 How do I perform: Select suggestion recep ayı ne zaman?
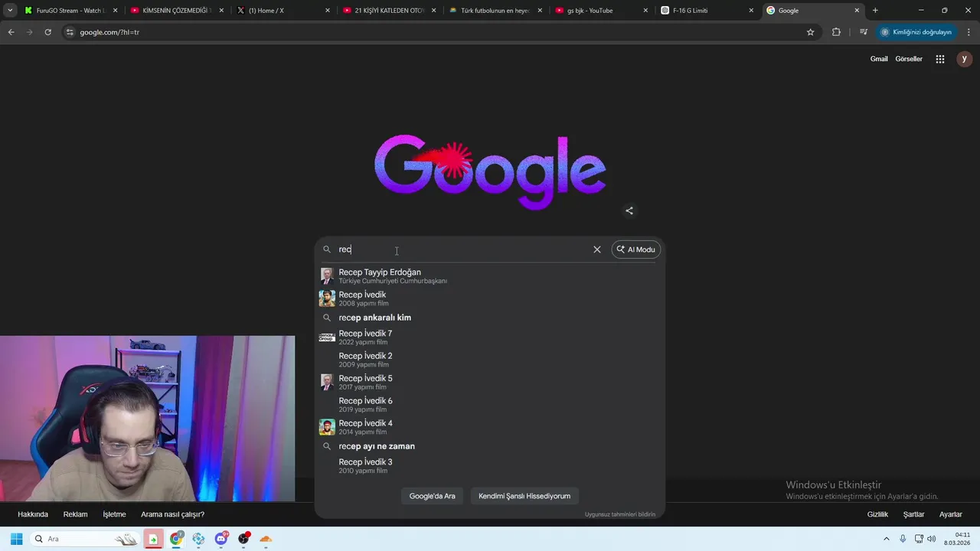click(490, 446)
